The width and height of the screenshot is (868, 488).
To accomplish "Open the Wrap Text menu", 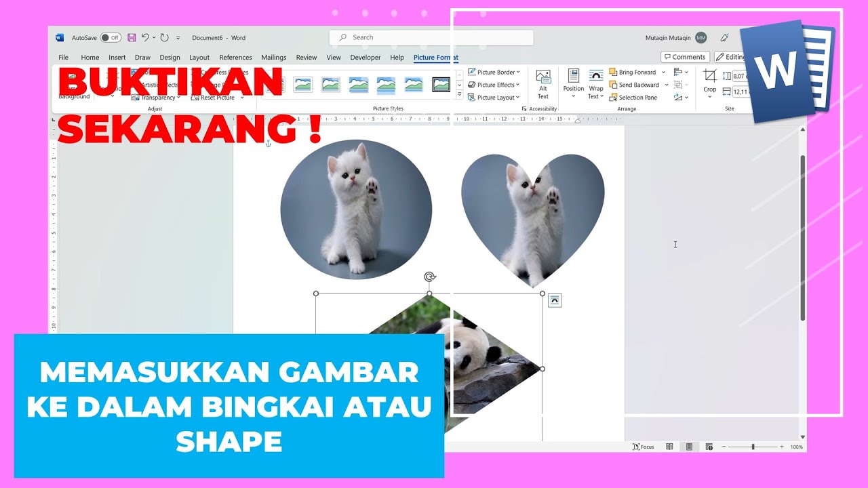I will click(x=596, y=84).
